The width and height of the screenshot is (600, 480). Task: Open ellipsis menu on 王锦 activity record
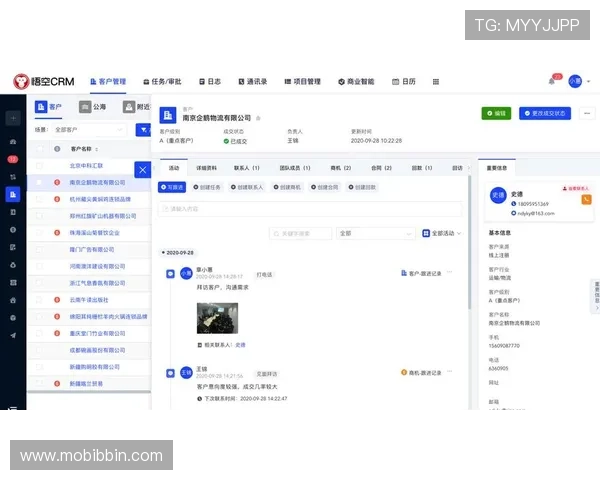pos(450,371)
